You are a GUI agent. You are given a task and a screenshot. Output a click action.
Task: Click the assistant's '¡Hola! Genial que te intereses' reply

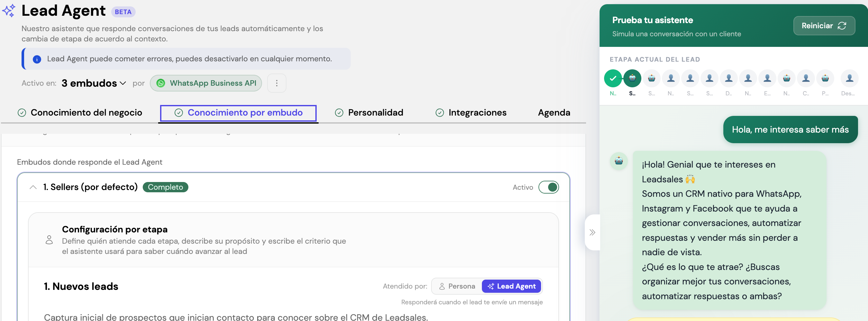tap(729, 230)
